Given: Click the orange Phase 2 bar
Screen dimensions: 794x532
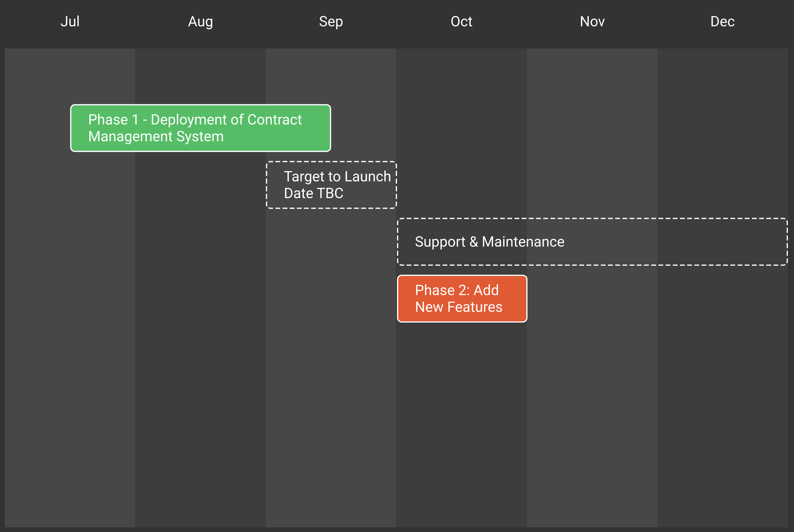Looking at the screenshot, I should (x=462, y=299).
